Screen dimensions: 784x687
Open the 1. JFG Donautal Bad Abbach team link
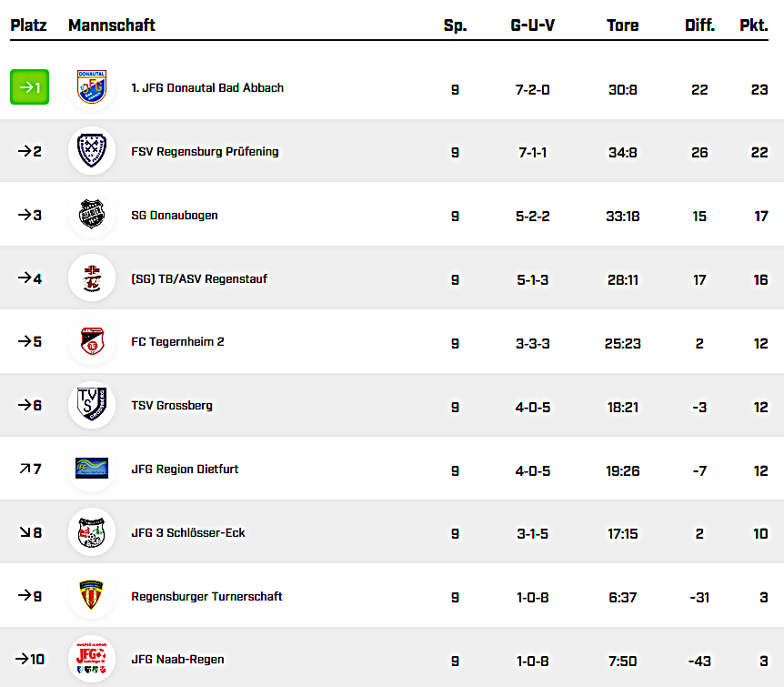click(207, 88)
